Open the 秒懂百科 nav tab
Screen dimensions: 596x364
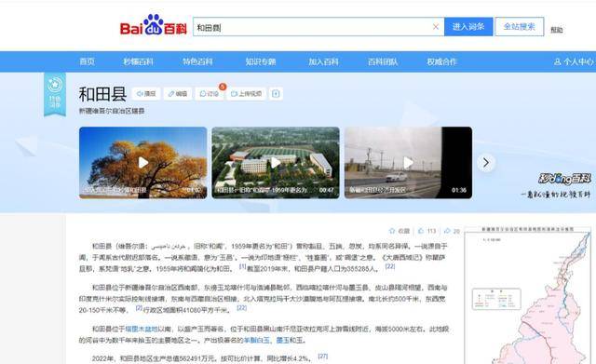[138, 61]
